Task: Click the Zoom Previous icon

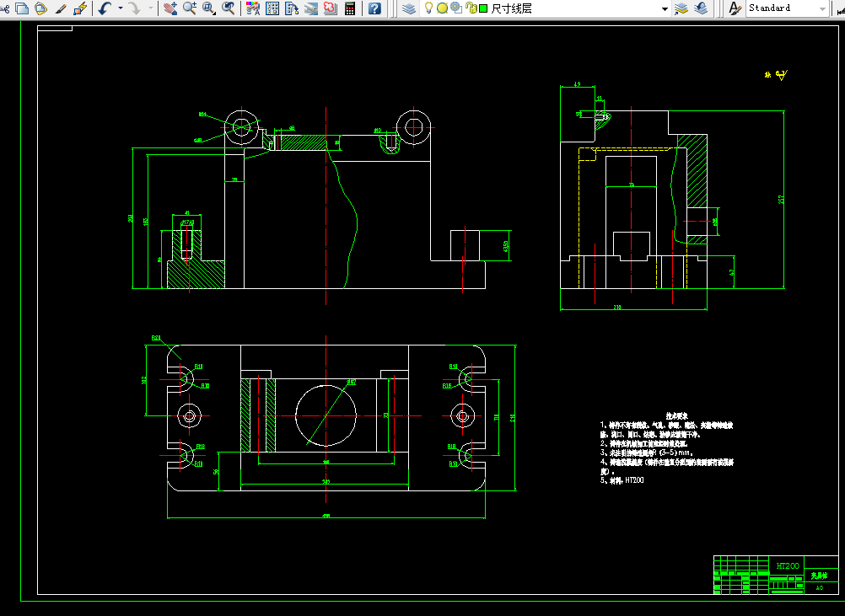Action: click(229, 8)
